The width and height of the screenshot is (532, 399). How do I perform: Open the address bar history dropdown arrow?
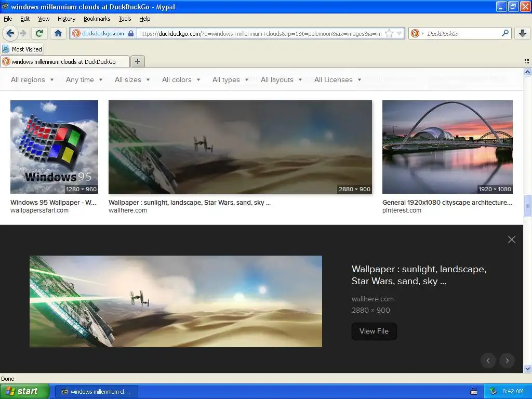click(x=400, y=33)
